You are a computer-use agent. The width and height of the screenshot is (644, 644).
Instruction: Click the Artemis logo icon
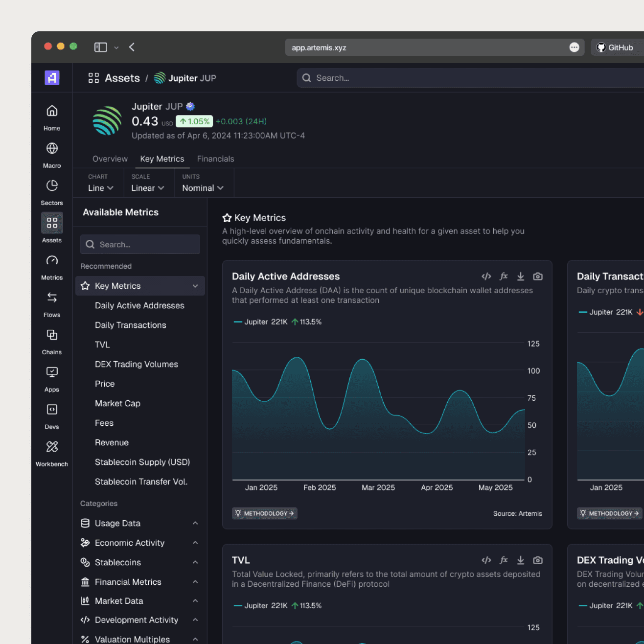pos(52,78)
